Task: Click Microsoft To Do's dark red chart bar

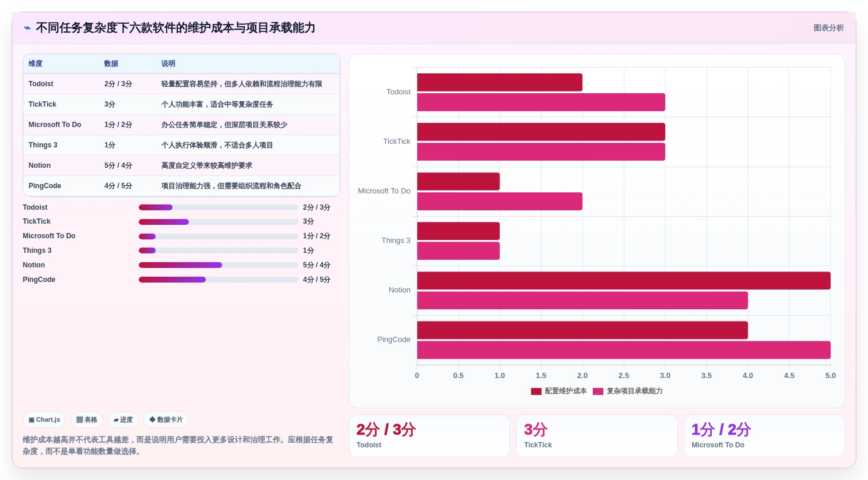Action: pos(458,181)
